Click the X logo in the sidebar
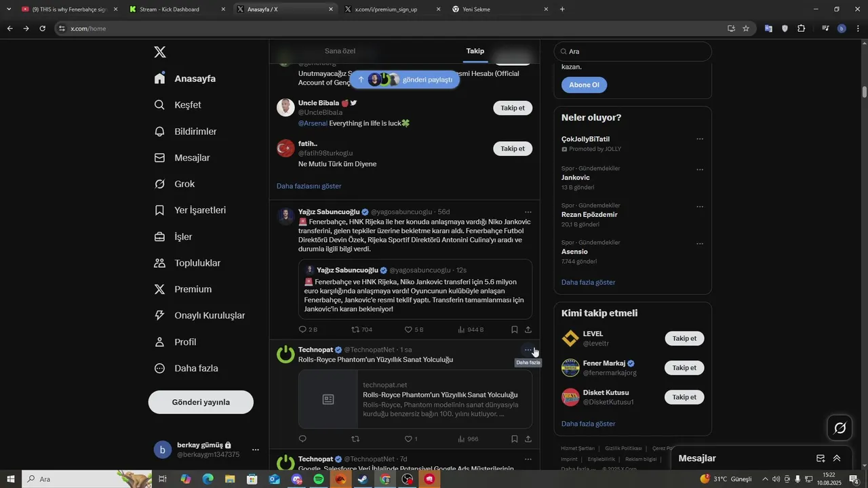Screen dimensions: 868x488 point(160,52)
